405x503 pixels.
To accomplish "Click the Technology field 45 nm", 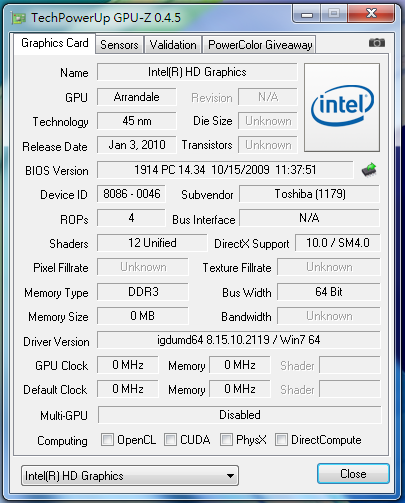I will click(x=137, y=121).
